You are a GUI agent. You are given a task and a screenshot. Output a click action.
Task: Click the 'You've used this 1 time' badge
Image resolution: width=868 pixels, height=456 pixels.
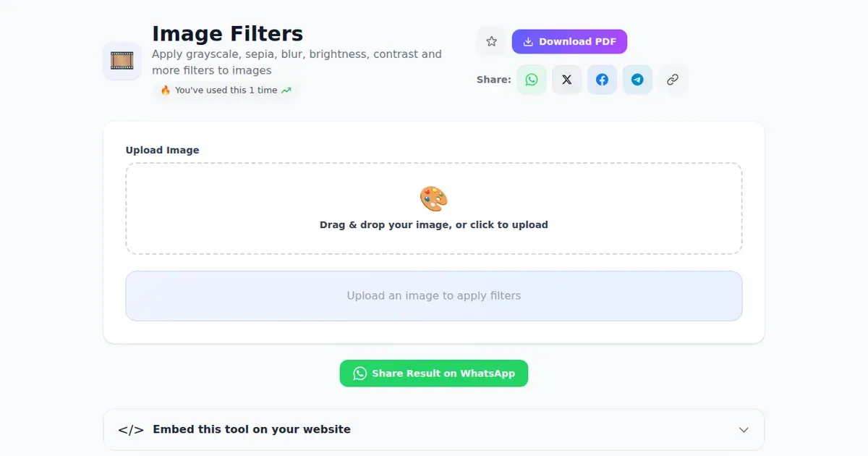(x=226, y=90)
